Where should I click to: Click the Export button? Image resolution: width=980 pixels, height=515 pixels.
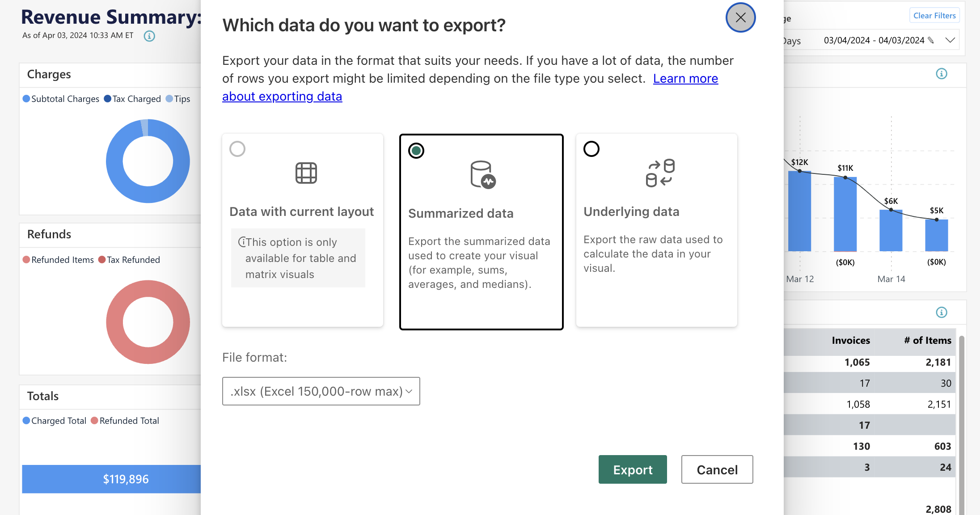(633, 469)
